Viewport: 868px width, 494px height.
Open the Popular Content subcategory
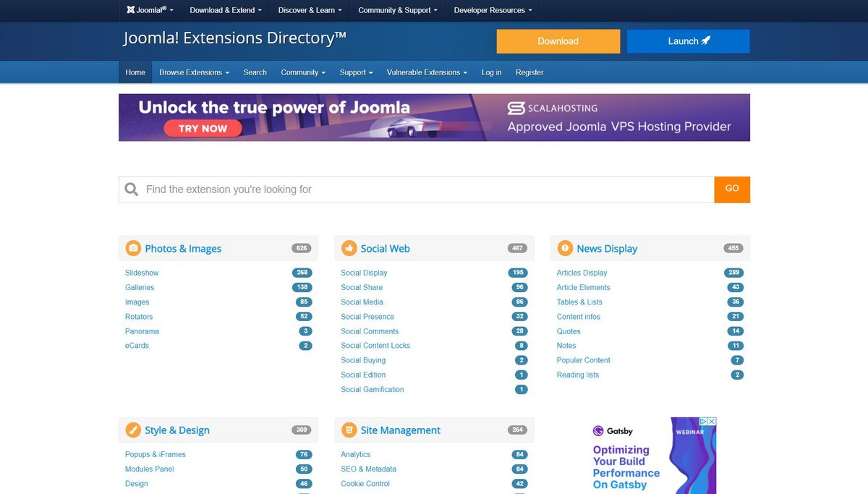pos(584,360)
